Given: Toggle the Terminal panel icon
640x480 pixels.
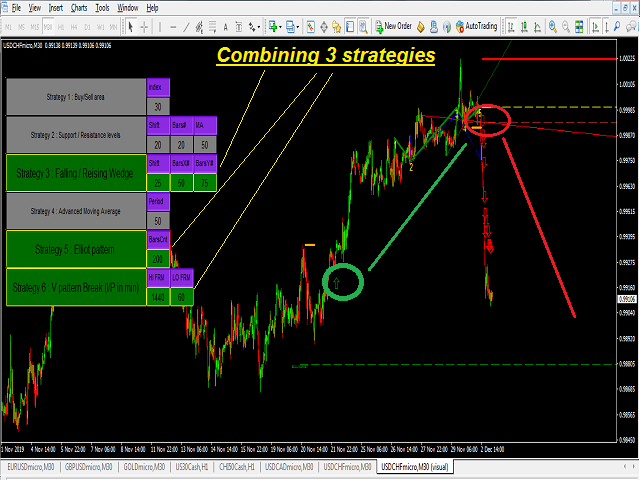Looking at the screenshot, I should (x=350, y=27).
